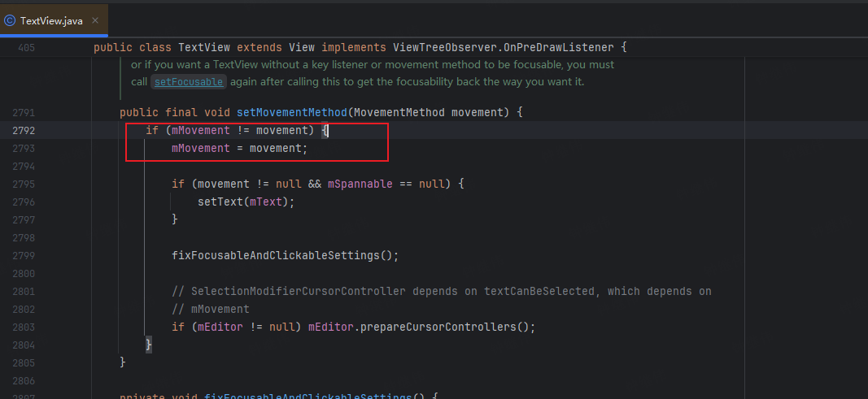Click the MovementMethod parameter type
868x399 pixels.
399,113
